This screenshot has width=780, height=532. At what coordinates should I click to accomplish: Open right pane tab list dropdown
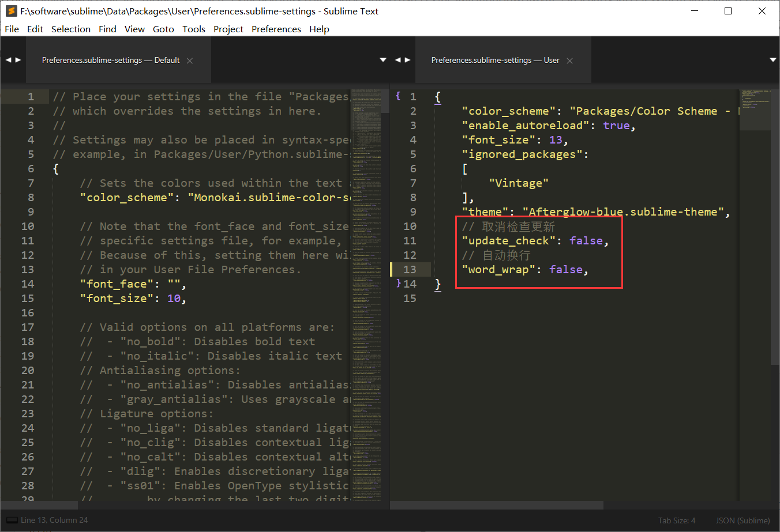pos(773,60)
